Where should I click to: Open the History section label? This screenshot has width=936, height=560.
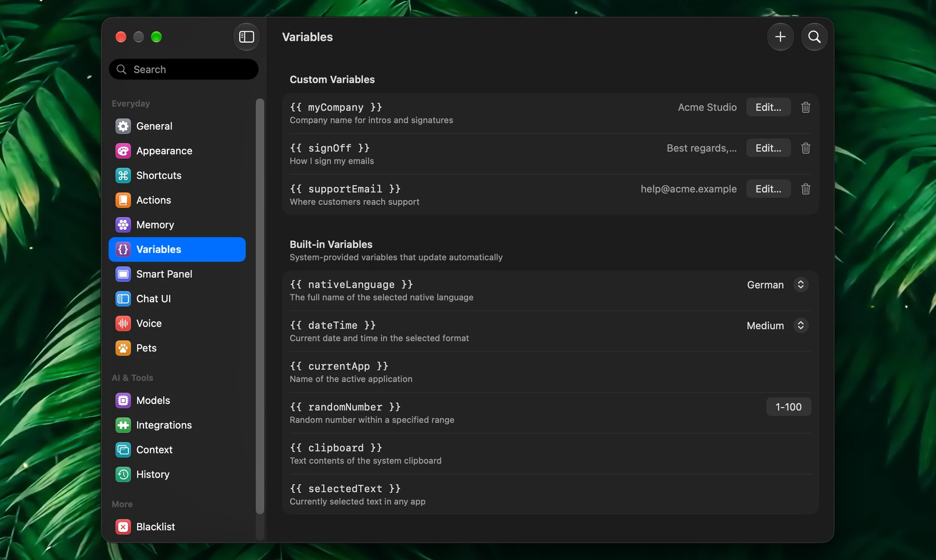[153, 474]
